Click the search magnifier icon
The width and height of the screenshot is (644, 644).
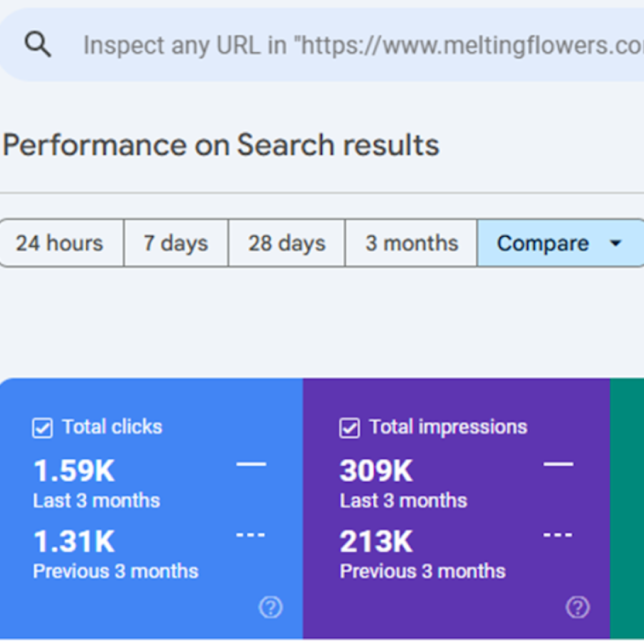pos(38,45)
